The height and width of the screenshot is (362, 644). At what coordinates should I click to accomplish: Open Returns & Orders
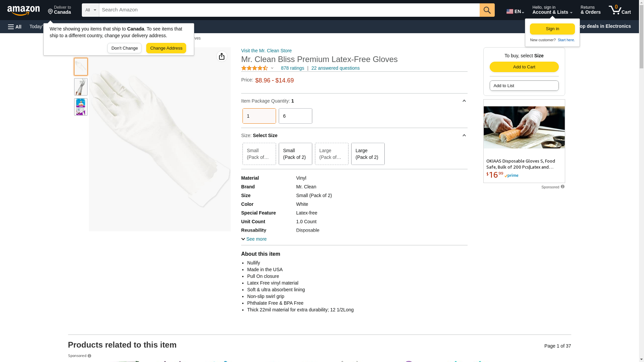(x=590, y=10)
